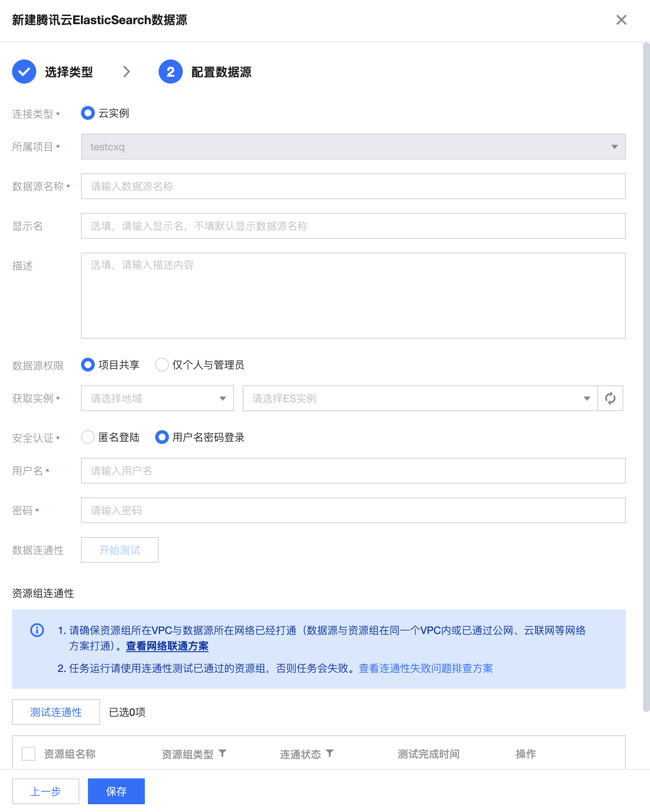The width and height of the screenshot is (650, 812).
Task: Click the 测试完成时间 column header
Action: tap(428, 754)
